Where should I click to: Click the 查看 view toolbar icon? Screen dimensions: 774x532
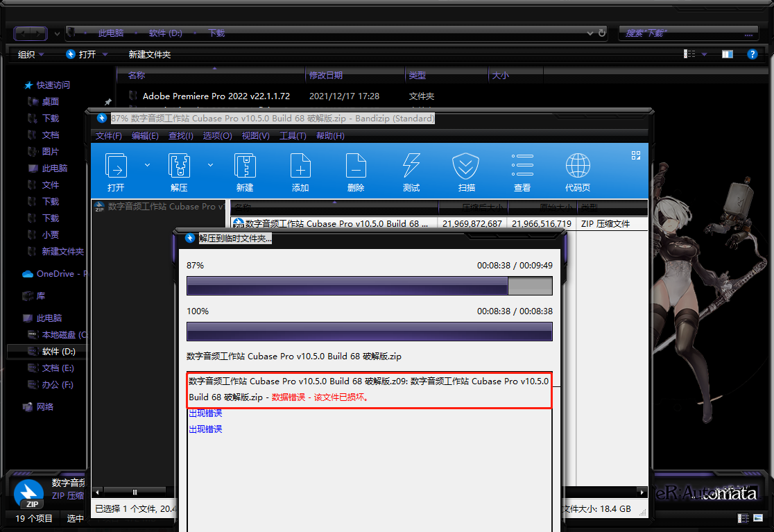(x=522, y=172)
